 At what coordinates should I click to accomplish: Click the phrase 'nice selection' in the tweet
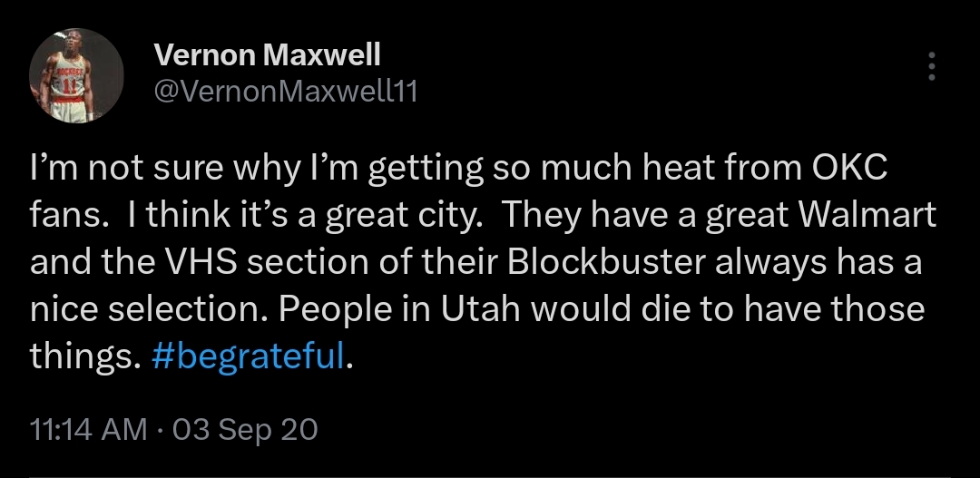[149, 309]
